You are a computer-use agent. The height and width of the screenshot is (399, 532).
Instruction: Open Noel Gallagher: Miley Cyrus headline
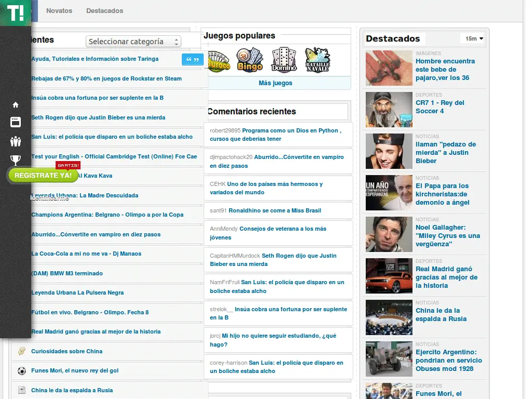[448, 236]
